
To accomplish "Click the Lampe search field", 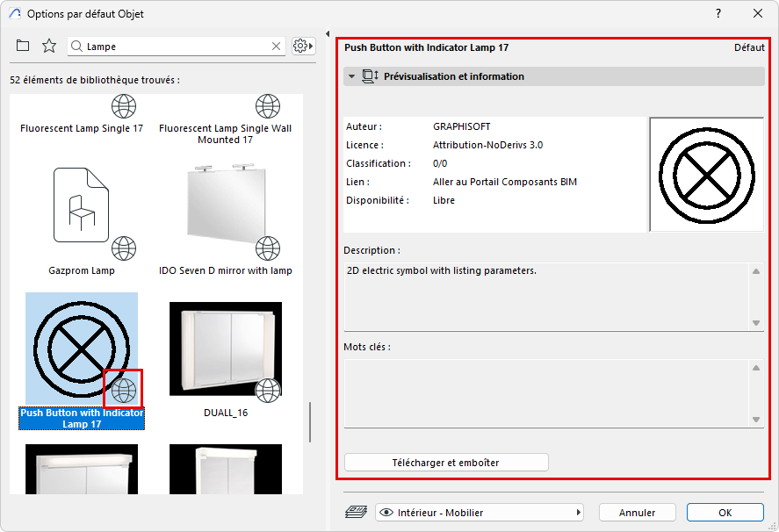I will [x=177, y=47].
